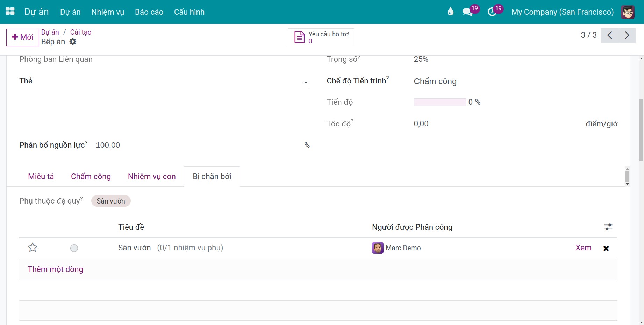Screen dimensions: 644x325
Task: Click Marc Demo's avatar
Action: coord(378,248)
